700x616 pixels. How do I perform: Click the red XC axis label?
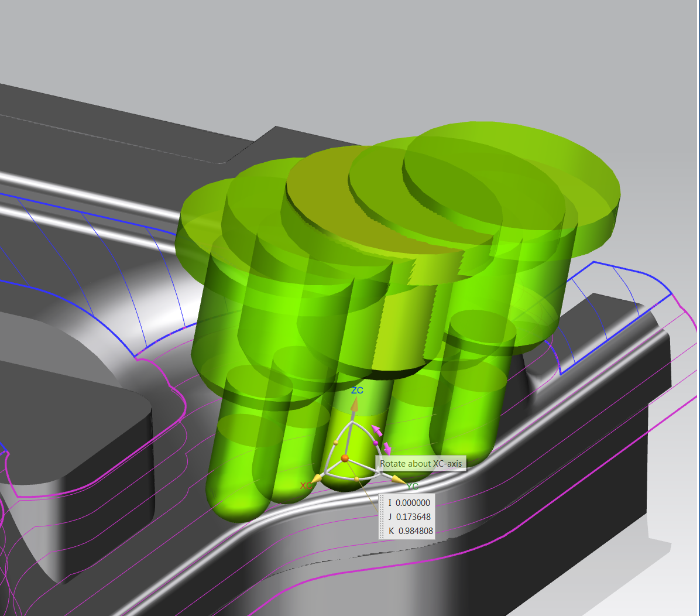(306, 486)
